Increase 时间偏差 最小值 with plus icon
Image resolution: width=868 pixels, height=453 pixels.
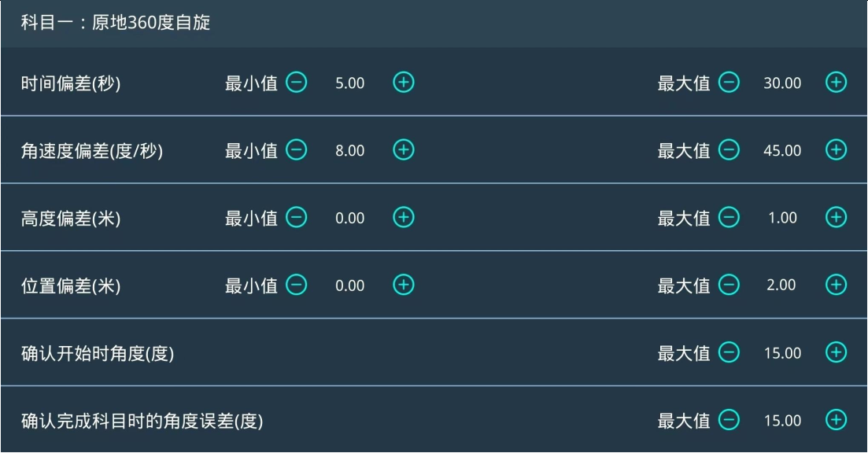pos(403,83)
